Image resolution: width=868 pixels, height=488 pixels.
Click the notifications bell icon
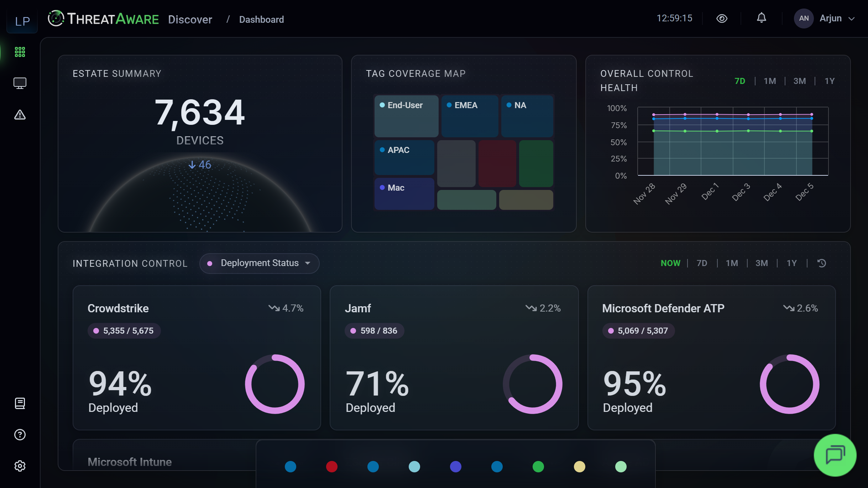tap(761, 18)
